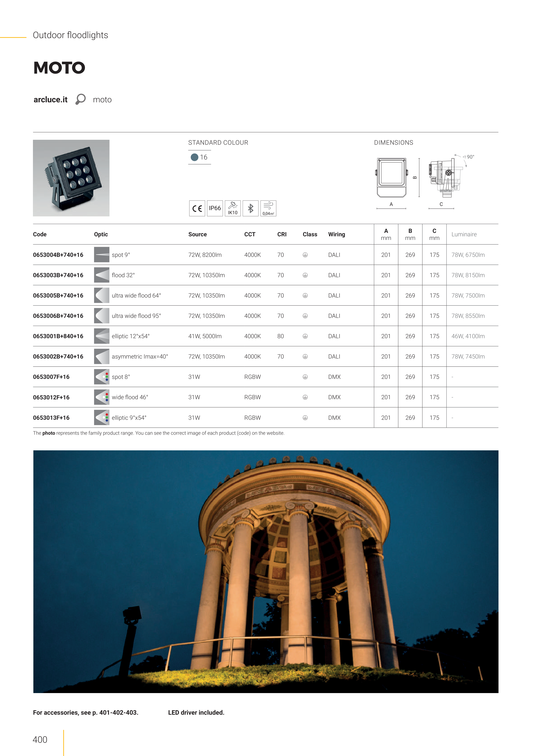Click the asymmetric Imax=40° optic icon
Viewport: 534px width, 756px height.
(101, 356)
